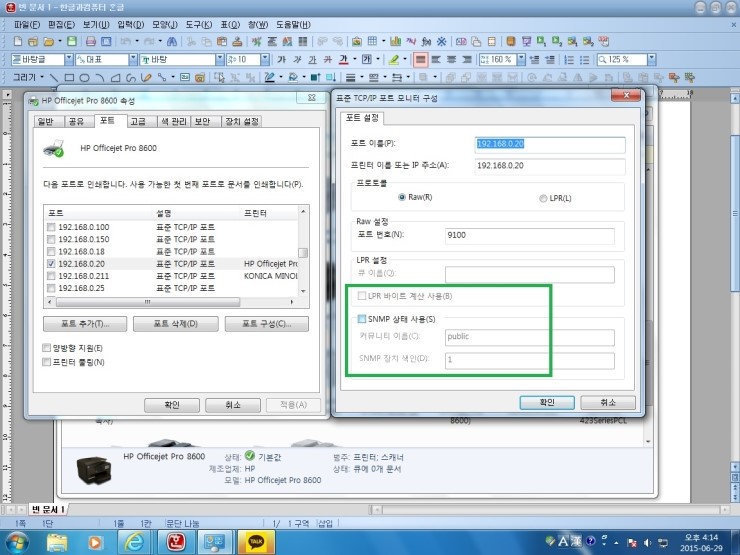Screen dimensions: 740x555
Task: Click the 포트 번호 field showing 9100
Action: [x=530, y=236]
